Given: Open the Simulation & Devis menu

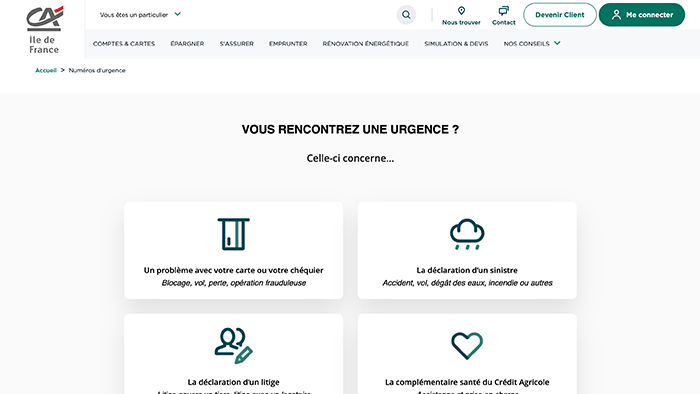Looking at the screenshot, I should pos(456,44).
